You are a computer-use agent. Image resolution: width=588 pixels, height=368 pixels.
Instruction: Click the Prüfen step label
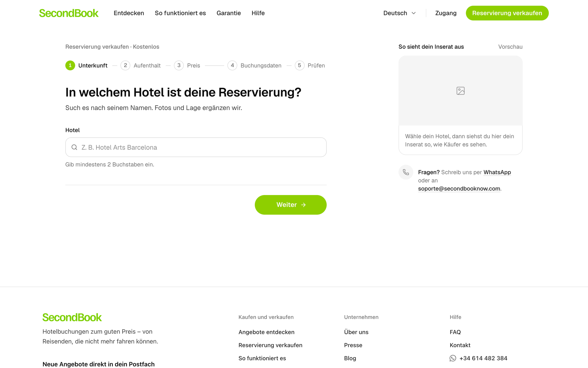tap(316, 65)
